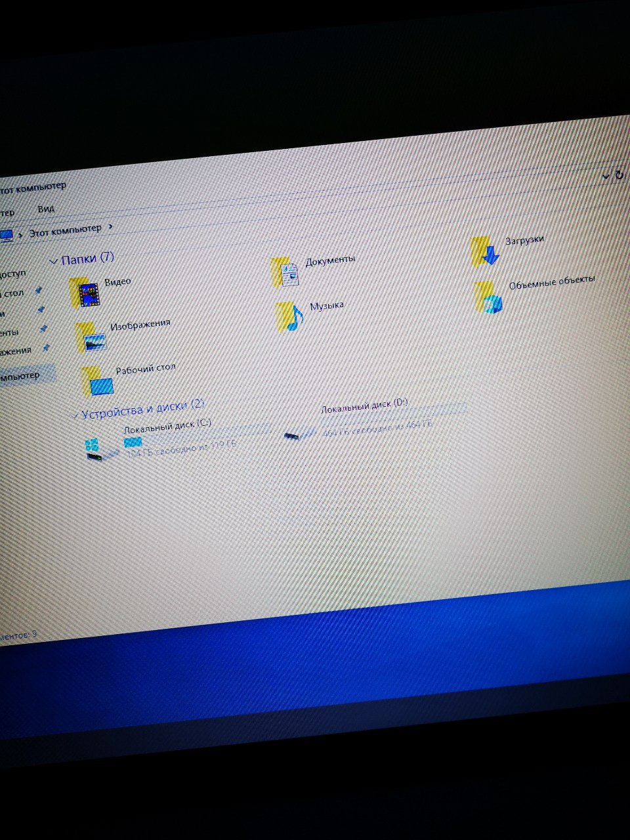The image size is (630, 840).
Task: Click the Загрузки label
Action: (x=524, y=240)
